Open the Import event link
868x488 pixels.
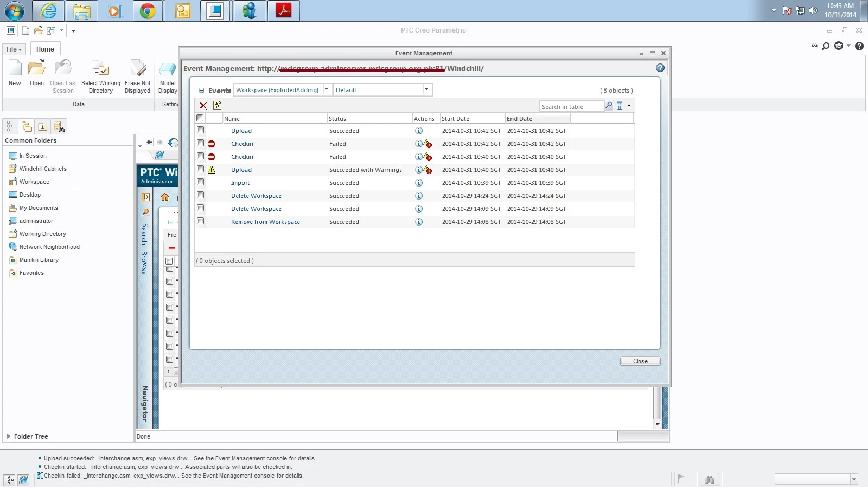click(x=240, y=183)
